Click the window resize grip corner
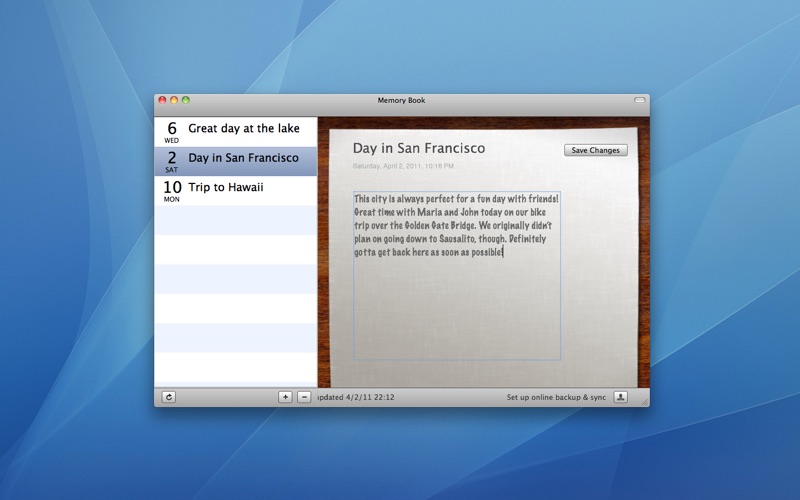The width and height of the screenshot is (800, 500). (x=645, y=402)
